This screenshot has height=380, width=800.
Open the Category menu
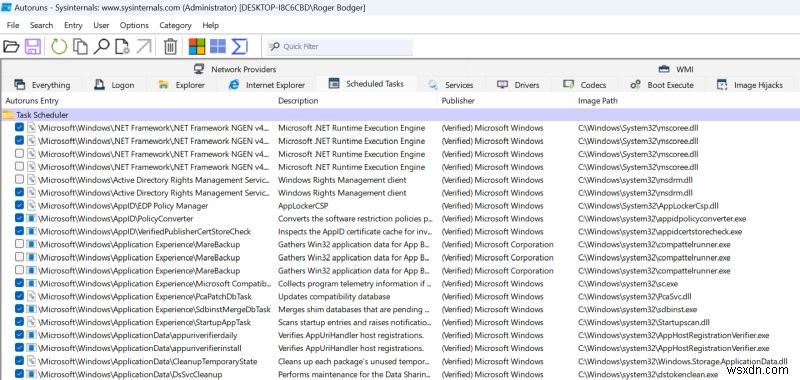click(x=175, y=25)
